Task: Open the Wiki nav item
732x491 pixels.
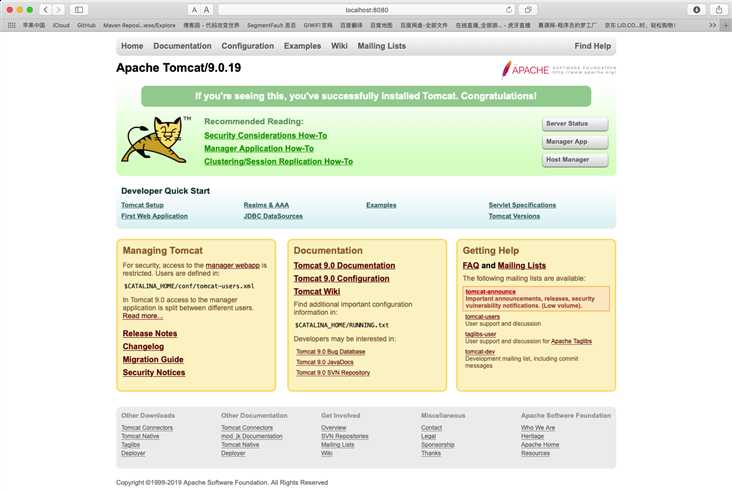Action: tap(339, 46)
